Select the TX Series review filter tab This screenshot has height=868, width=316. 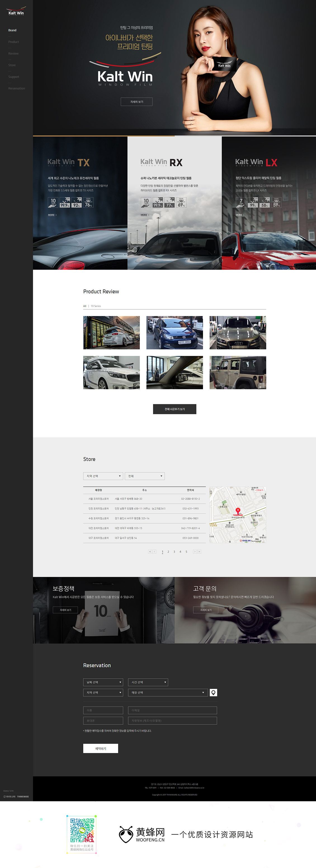click(96, 306)
